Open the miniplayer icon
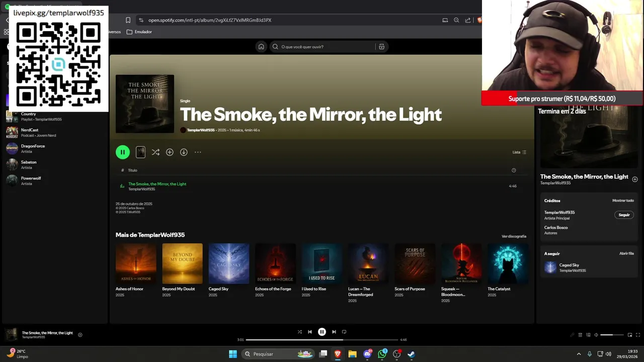 pyautogui.click(x=630, y=335)
